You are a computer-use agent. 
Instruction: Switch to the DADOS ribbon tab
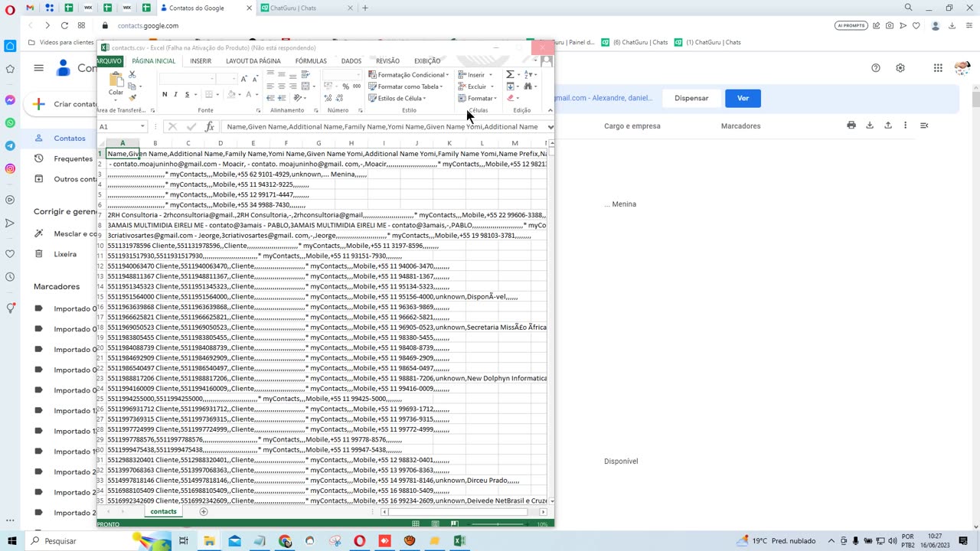tap(351, 60)
